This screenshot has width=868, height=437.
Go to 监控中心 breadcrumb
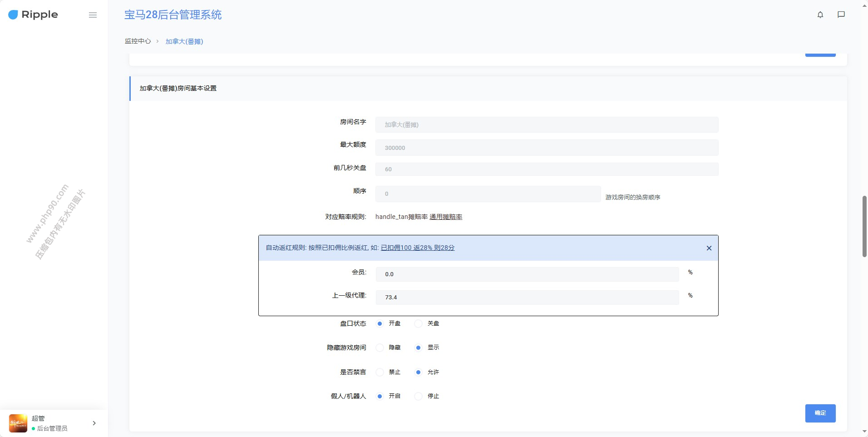click(x=138, y=41)
